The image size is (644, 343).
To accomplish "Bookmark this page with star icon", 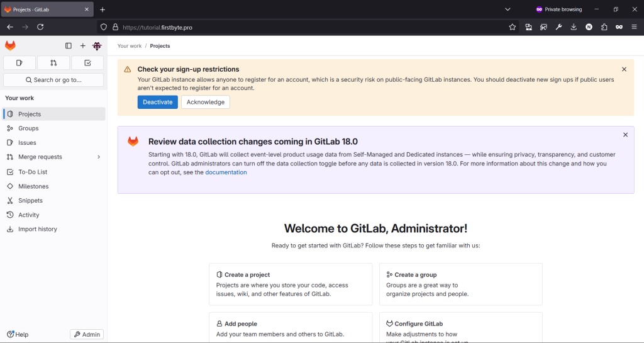I will coord(512,27).
